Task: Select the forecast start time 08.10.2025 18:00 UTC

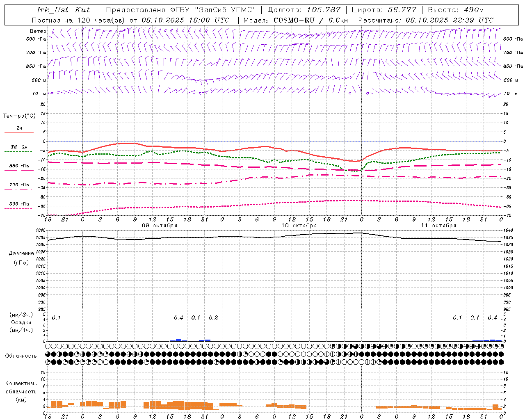Action: [x=185, y=20]
